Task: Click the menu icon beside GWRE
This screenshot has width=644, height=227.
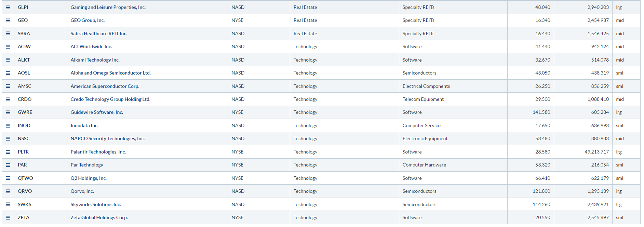Action: tap(8, 112)
